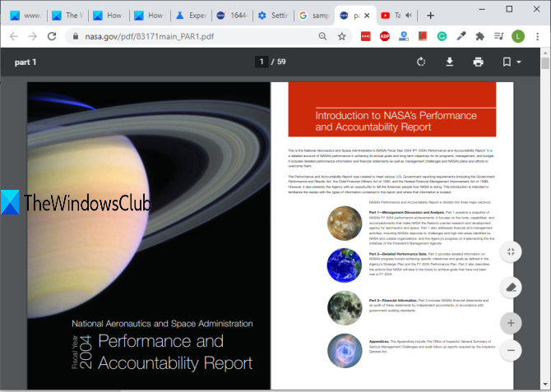
Task: Open the Chrome three-dot menu
Action: click(538, 36)
